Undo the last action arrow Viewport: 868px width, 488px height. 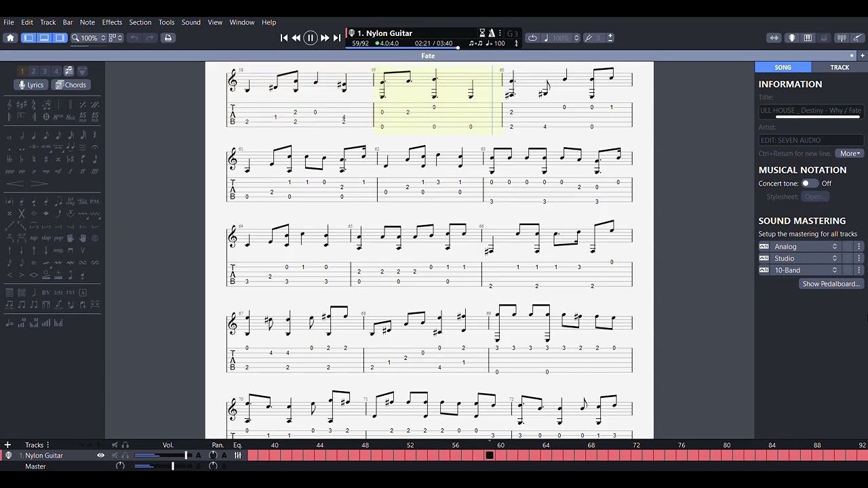click(x=134, y=38)
